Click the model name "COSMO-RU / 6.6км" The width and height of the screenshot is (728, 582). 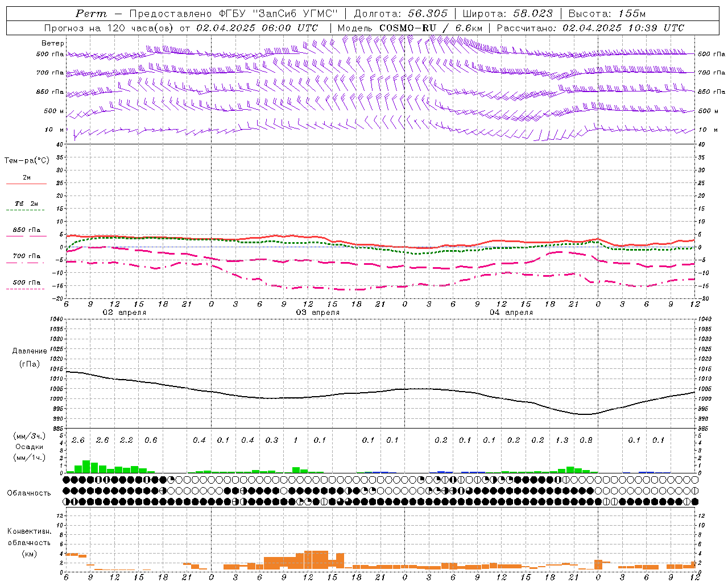pos(431,28)
